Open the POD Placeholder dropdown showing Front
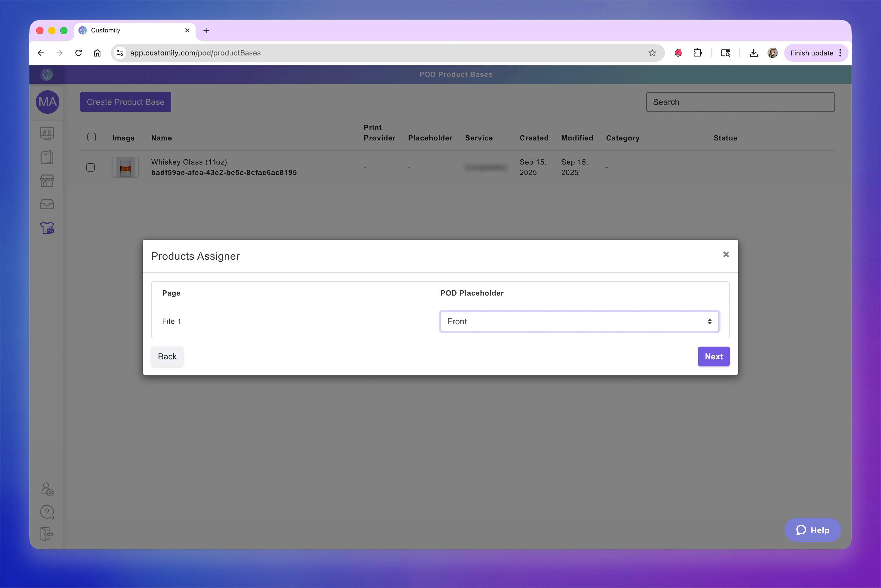Screen dimensions: 881x588 click(x=579, y=321)
